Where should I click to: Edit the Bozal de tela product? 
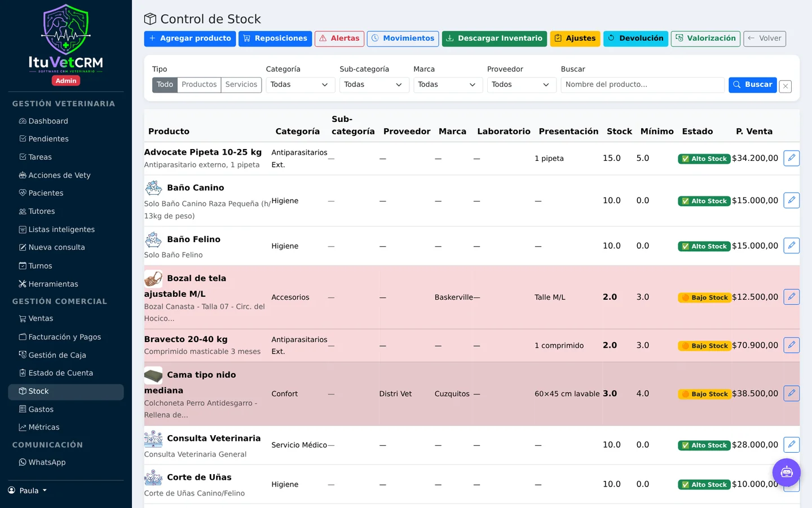pos(791,297)
